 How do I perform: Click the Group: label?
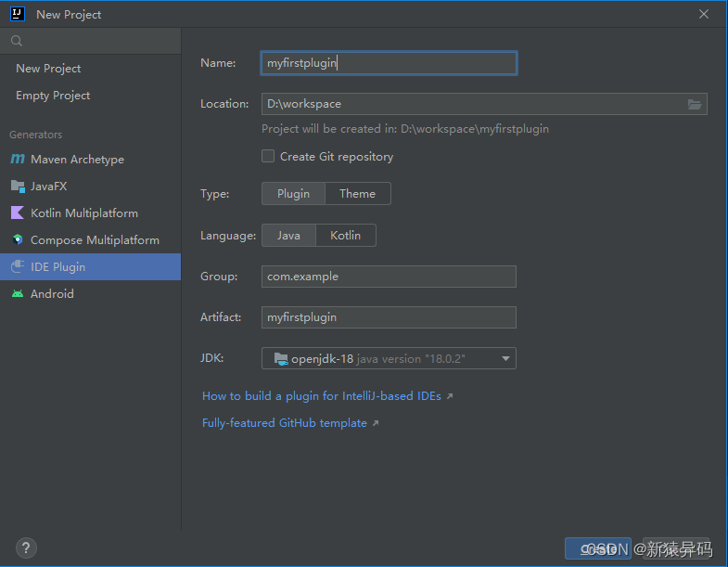[219, 277]
